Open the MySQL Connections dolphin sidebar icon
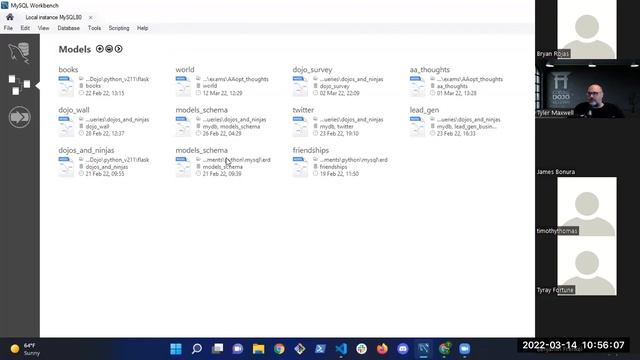The height and width of the screenshot is (360, 640). tap(19, 53)
